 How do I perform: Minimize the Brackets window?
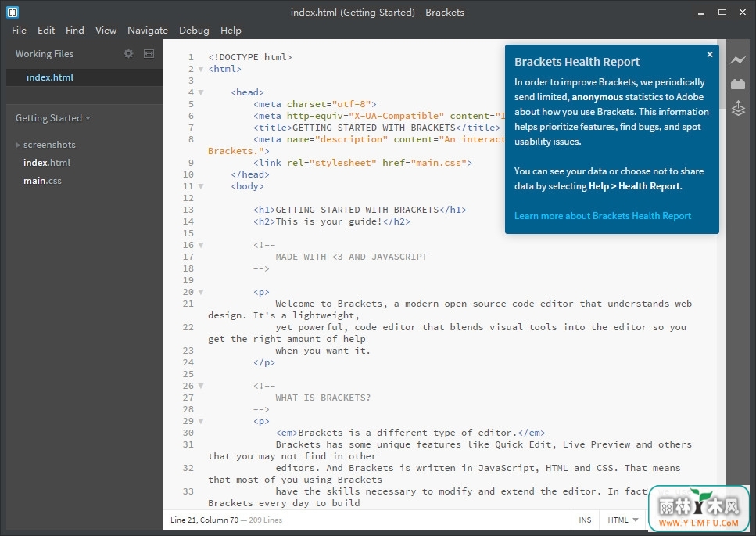(701, 13)
